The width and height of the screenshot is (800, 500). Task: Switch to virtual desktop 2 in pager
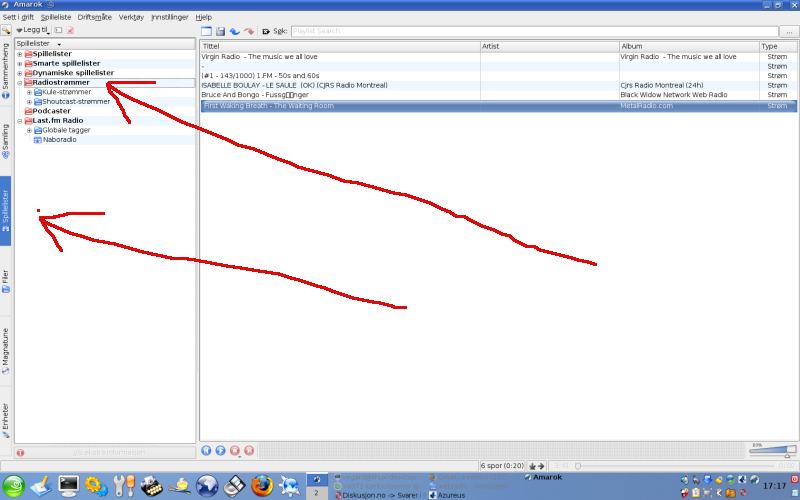click(316, 493)
